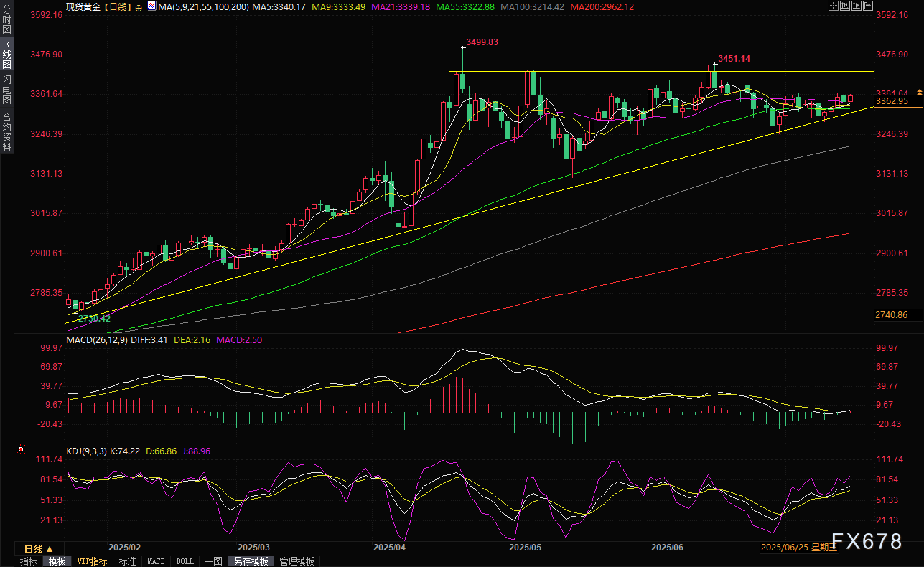Toggle the 模板 tab at bottom
This screenshot has height=567, width=924.
57,561
